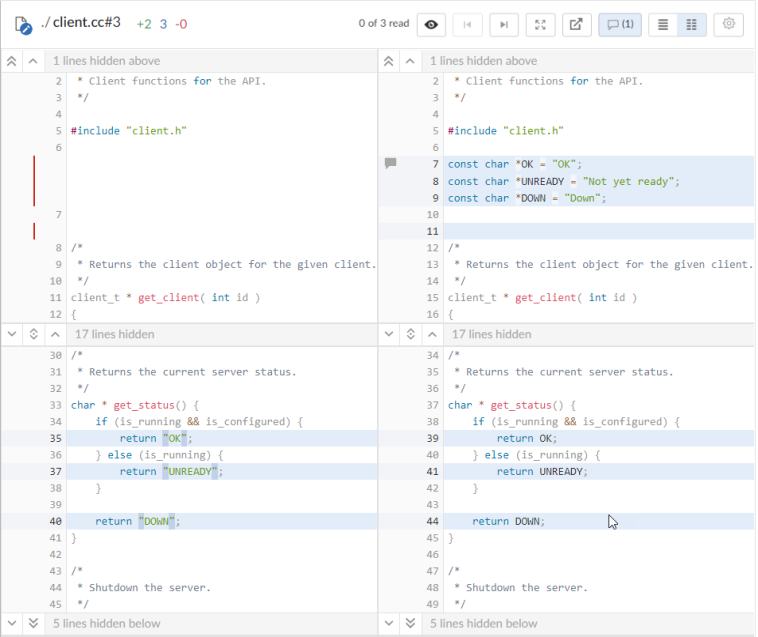Click right '5 lines hidden below' label
Image resolution: width=758 pixels, height=637 pixels.
[483, 623]
